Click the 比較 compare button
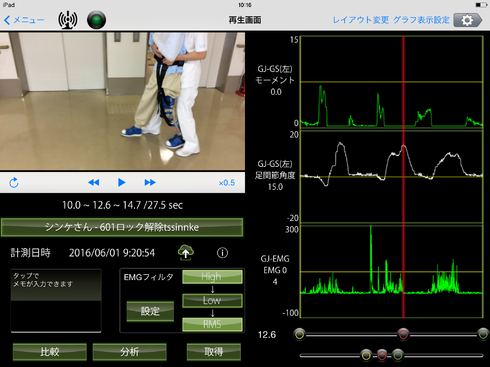This screenshot has height=367, width=490. [x=50, y=352]
